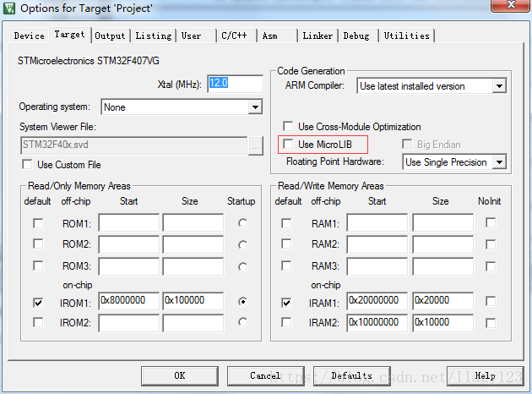
Task: Select the ROM3 Startup radio button
Action: click(242, 267)
